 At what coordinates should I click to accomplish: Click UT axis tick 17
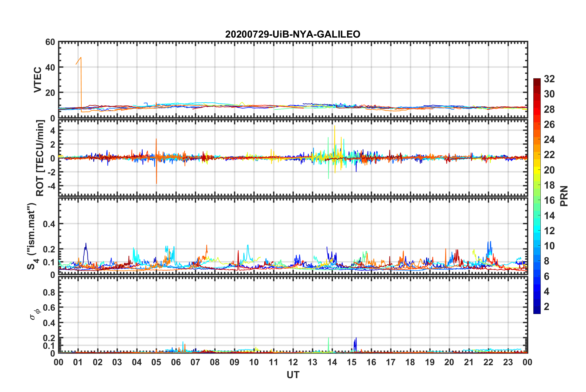click(391, 362)
